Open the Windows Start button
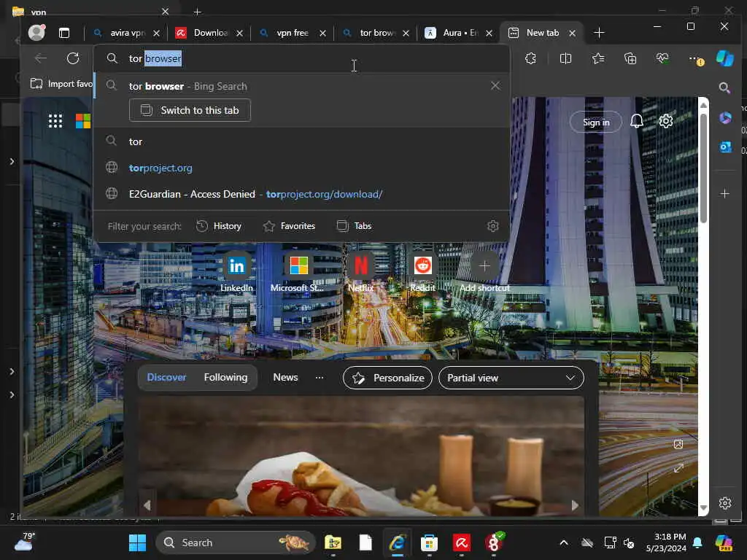Screen dimensions: 747x560 (x=137, y=542)
